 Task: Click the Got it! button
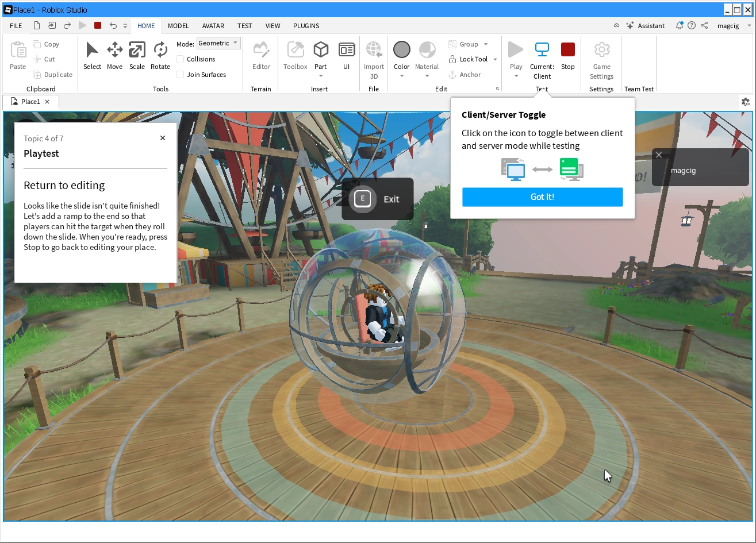(x=542, y=197)
